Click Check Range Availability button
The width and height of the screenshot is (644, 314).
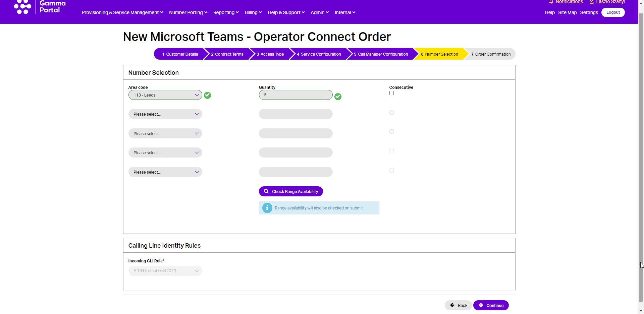[291, 191]
